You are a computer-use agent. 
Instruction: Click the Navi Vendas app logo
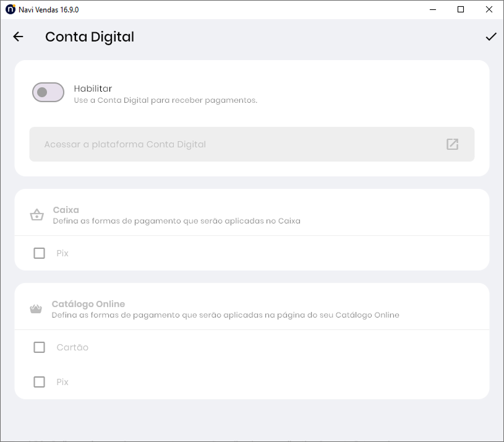coord(11,9)
